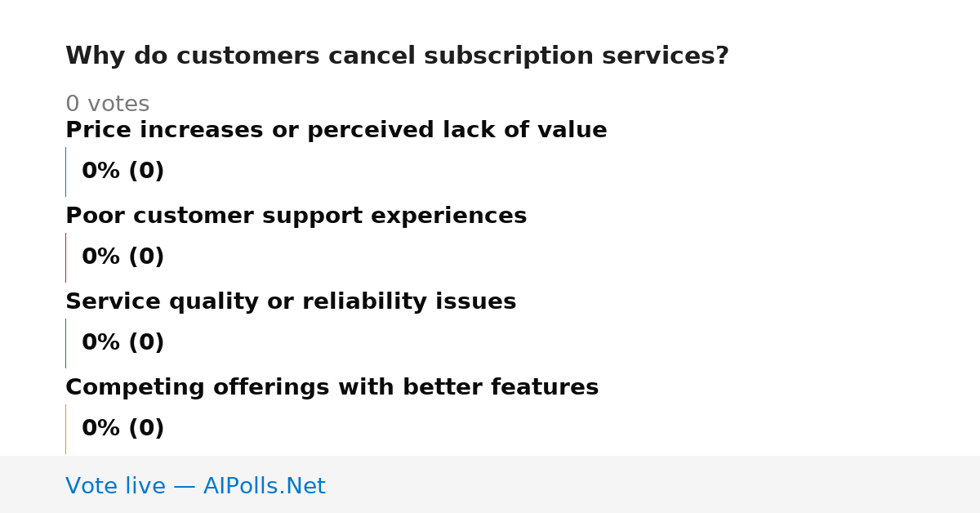This screenshot has height=513, width=980.
Task: Click the word 'AIPolls.Net' in footer
Action: pos(265,486)
